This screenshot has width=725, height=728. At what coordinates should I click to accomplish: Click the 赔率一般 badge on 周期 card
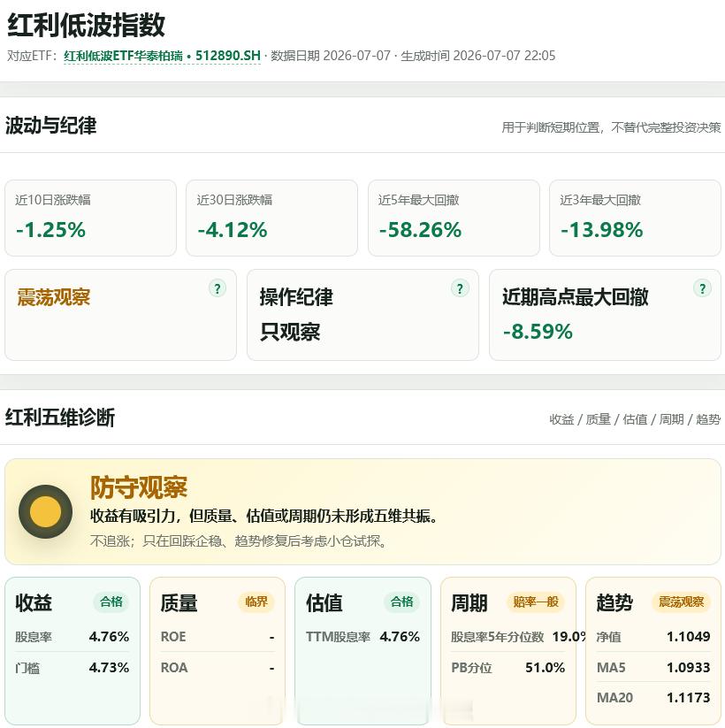[536, 602]
